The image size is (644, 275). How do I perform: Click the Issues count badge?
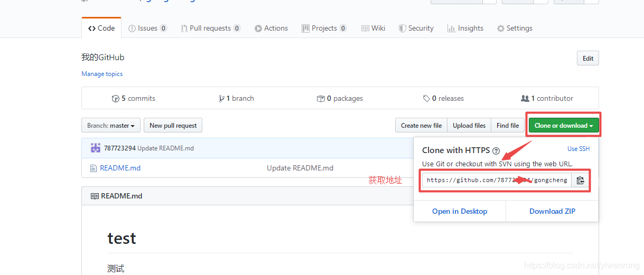tap(163, 29)
